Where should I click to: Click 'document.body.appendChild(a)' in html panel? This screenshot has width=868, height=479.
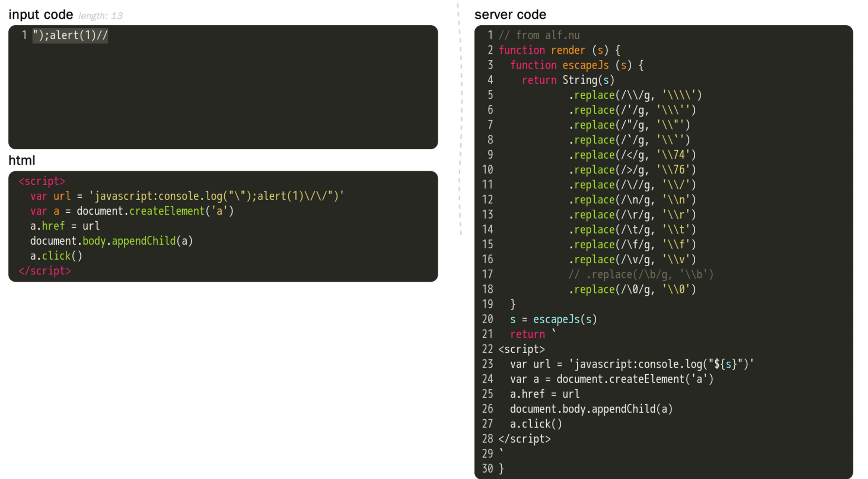tap(112, 241)
